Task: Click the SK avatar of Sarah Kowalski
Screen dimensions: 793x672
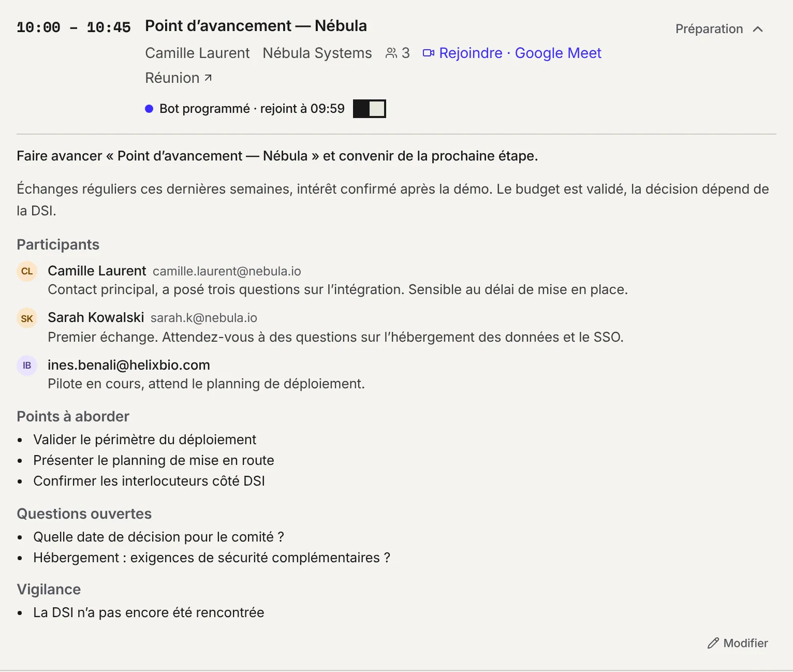Action: coord(27,318)
